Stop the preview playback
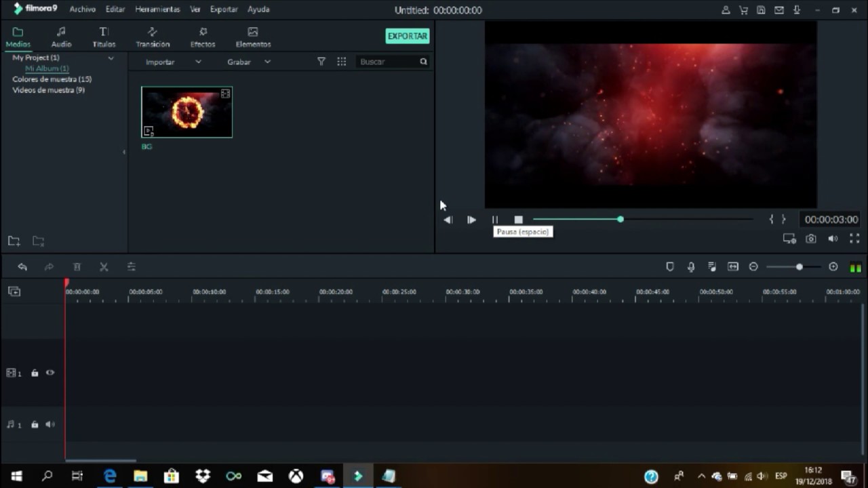The height and width of the screenshot is (488, 868). 519,220
